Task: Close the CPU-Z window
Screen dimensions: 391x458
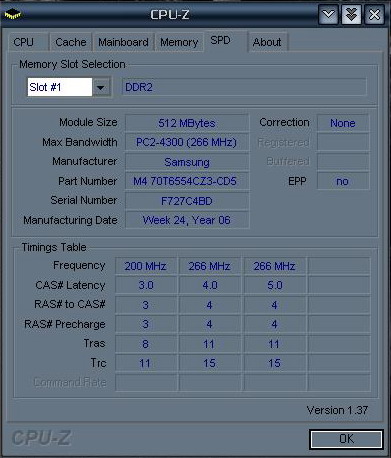Action: 374,15
